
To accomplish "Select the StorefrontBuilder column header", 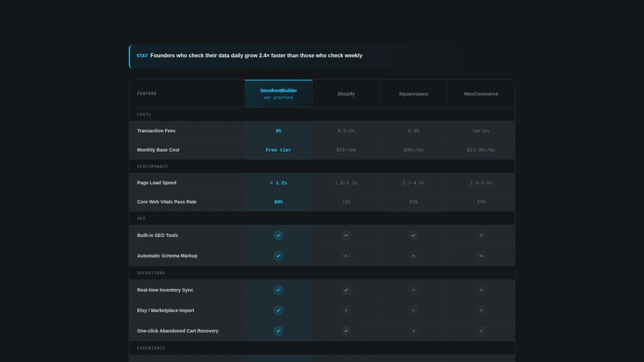I will pyautogui.click(x=278, y=94).
